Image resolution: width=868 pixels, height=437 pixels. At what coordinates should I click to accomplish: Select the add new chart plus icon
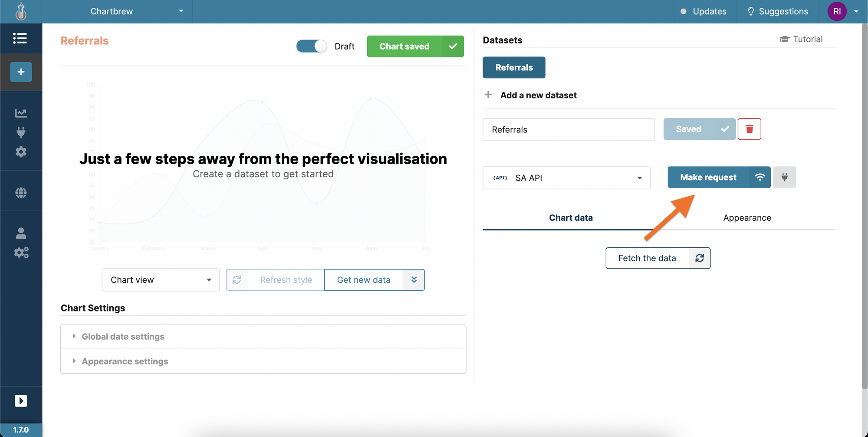pyautogui.click(x=20, y=72)
